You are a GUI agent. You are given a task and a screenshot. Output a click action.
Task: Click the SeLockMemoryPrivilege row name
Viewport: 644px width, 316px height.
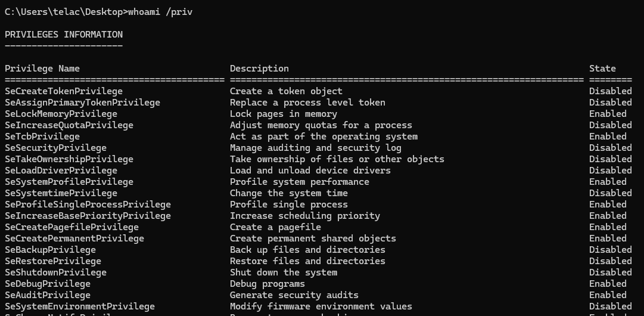[x=61, y=114]
